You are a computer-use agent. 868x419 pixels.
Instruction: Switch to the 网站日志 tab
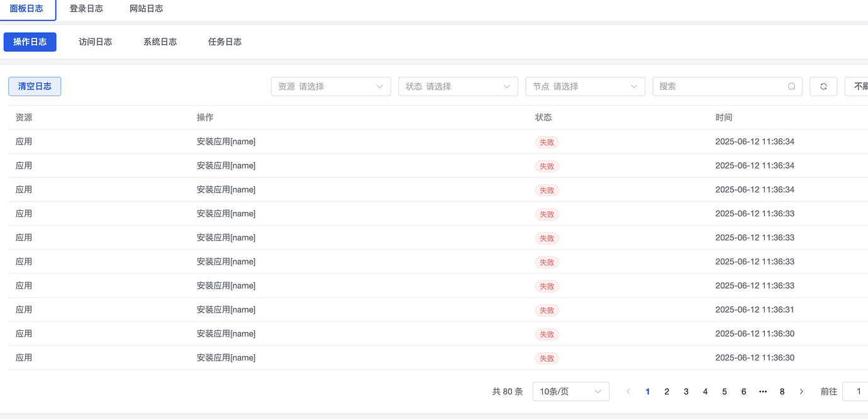pyautogui.click(x=146, y=9)
